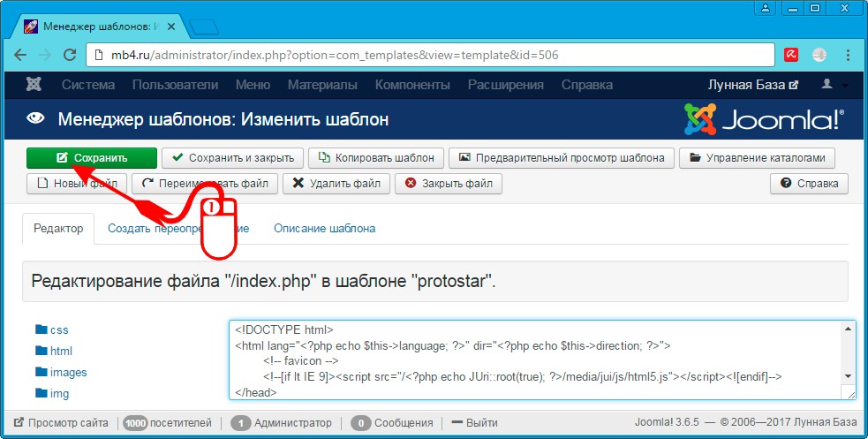Click the green Сохранить button
868x439 pixels.
[92, 158]
